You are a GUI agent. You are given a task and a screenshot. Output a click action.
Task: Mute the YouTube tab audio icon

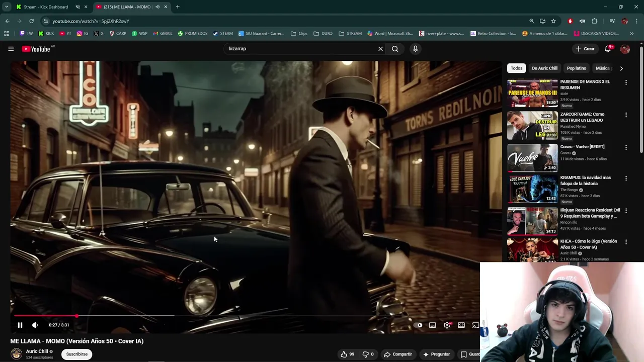click(x=157, y=7)
